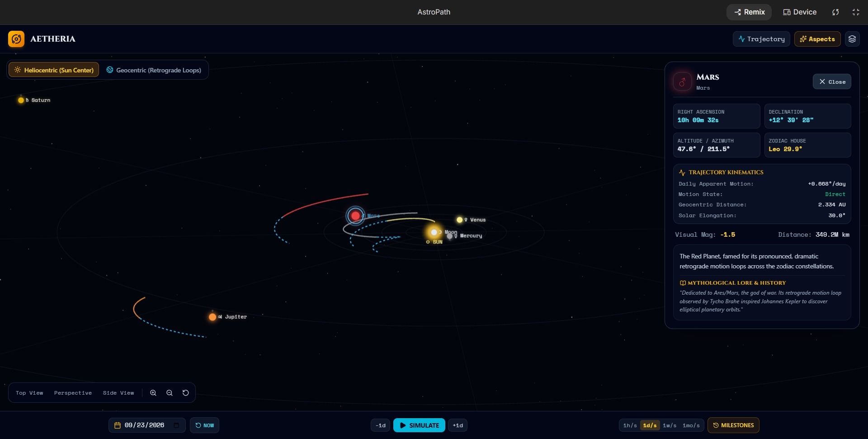The width and height of the screenshot is (868, 439).
Task: Select the Mercury planet label
Action: click(x=471, y=236)
